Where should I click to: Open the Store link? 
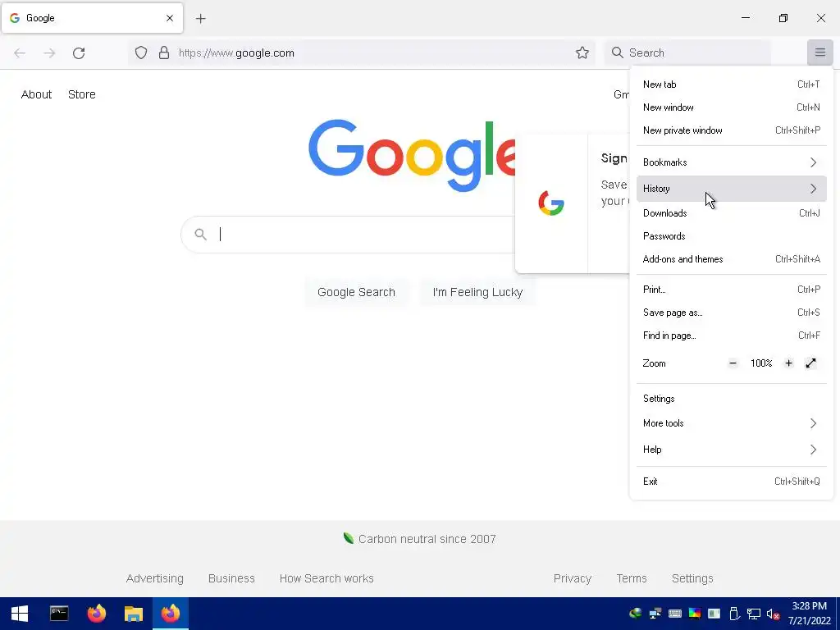(x=82, y=94)
